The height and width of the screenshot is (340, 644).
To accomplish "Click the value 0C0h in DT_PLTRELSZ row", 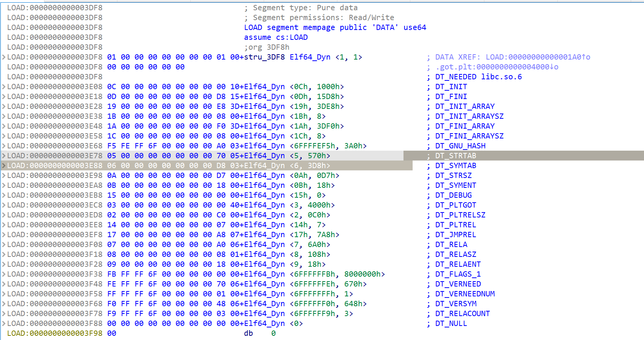I will [316, 215].
